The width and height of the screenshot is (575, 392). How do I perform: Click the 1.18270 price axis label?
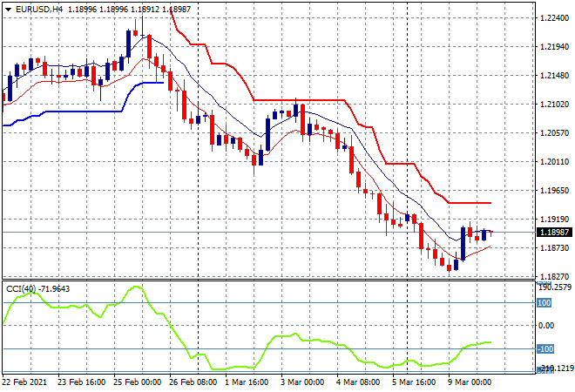(550, 276)
